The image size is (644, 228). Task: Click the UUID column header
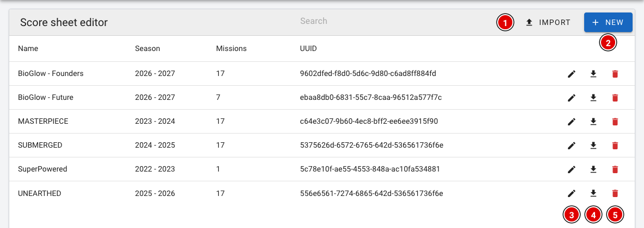point(308,48)
